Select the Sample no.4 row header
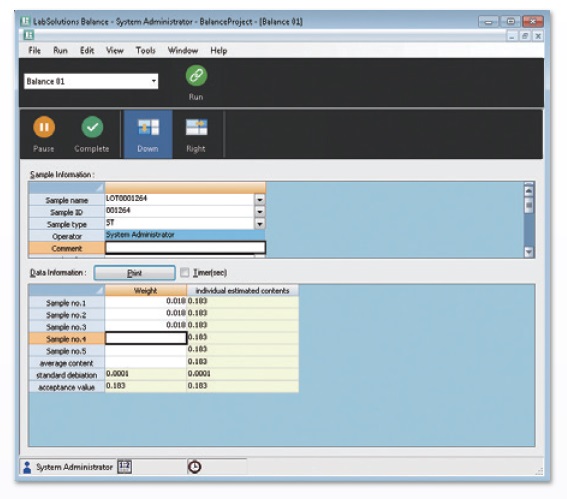 click(x=67, y=339)
